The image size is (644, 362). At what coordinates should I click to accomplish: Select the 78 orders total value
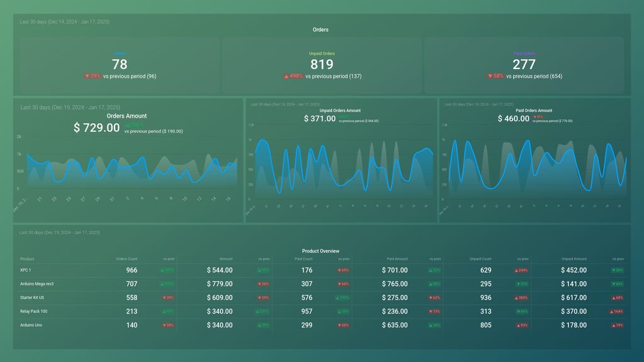click(x=119, y=65)
